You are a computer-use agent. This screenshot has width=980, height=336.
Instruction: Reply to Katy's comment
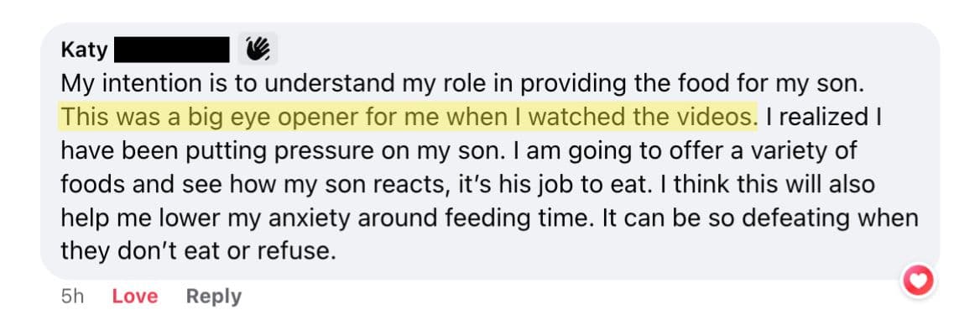pos(213,296)
